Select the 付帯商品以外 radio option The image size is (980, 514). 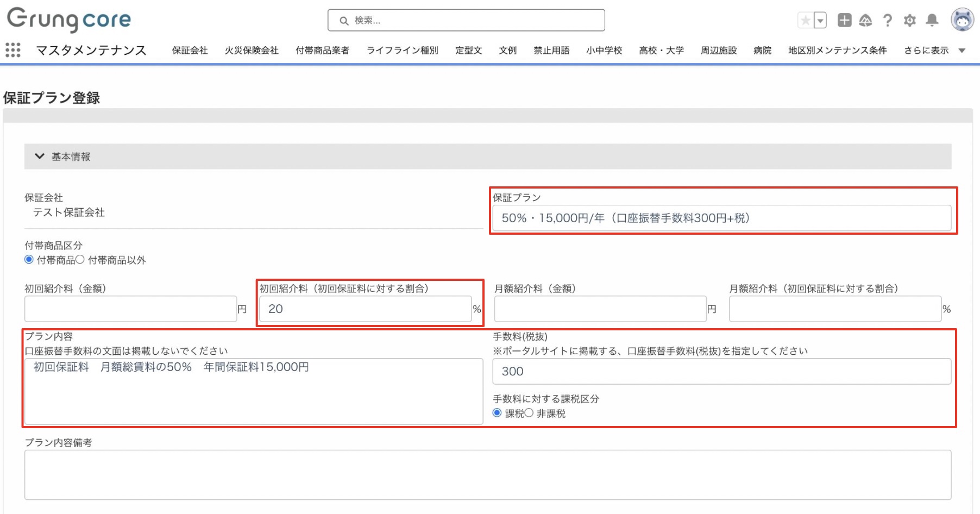coord(80,260)
